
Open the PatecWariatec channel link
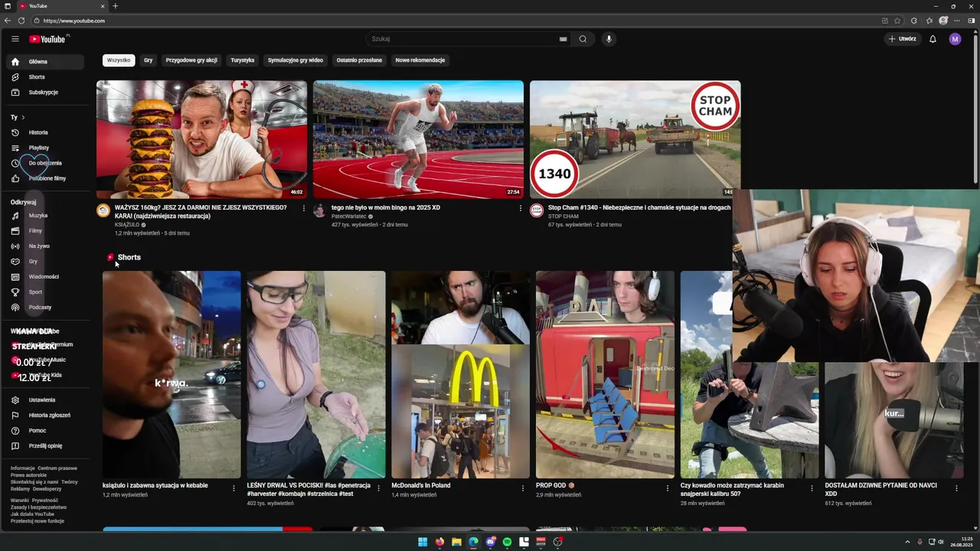coord(349,217)
